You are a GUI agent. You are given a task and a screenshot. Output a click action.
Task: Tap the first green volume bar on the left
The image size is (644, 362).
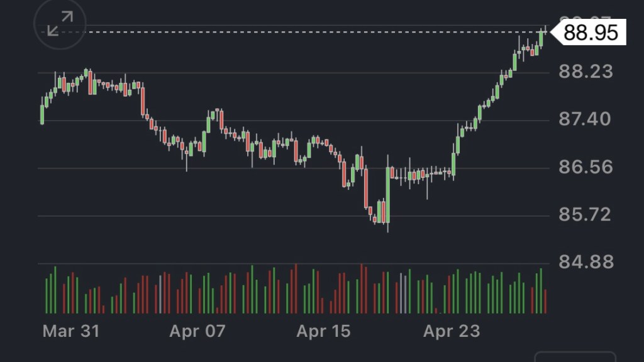click(x=47, y=295)
